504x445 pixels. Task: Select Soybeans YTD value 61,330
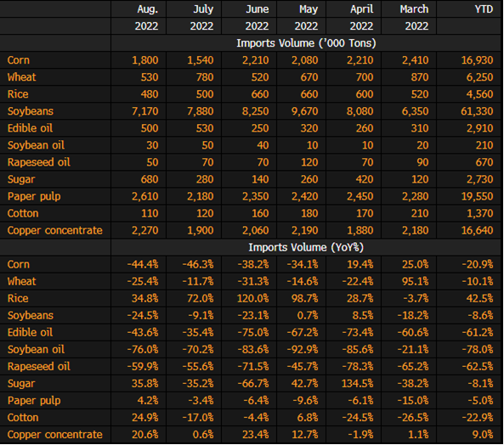[x=477, y=111]
